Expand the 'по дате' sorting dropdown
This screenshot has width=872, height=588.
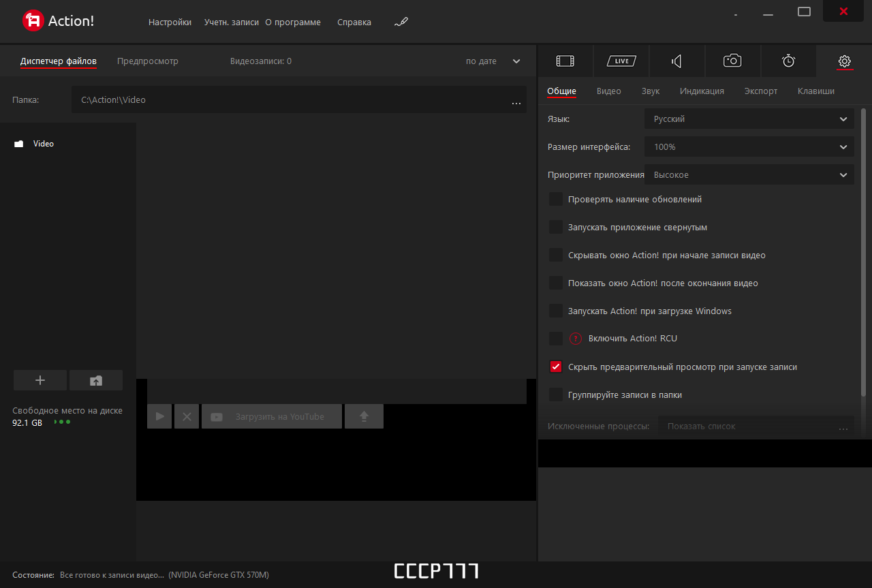click(493, 61)
